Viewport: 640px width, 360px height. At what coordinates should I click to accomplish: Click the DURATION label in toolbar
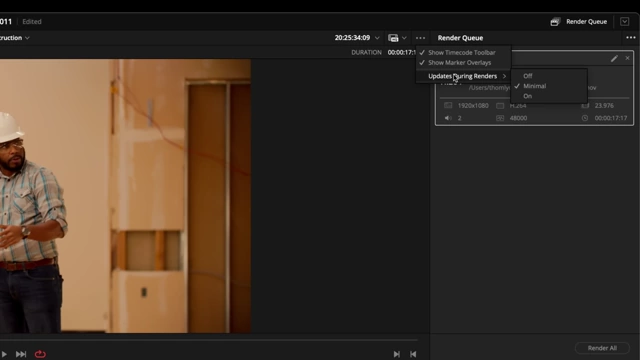(366, 52)
